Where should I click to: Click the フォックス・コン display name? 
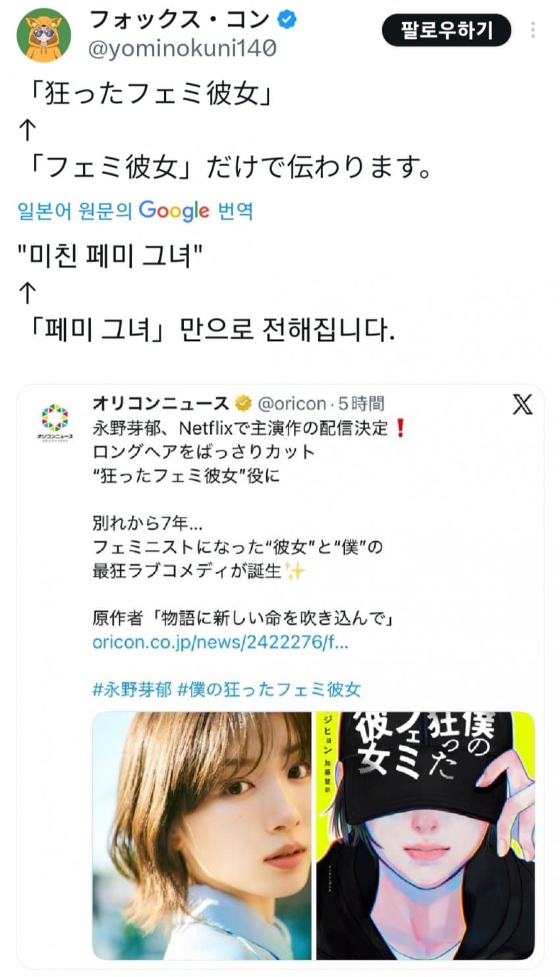point(179,20)
